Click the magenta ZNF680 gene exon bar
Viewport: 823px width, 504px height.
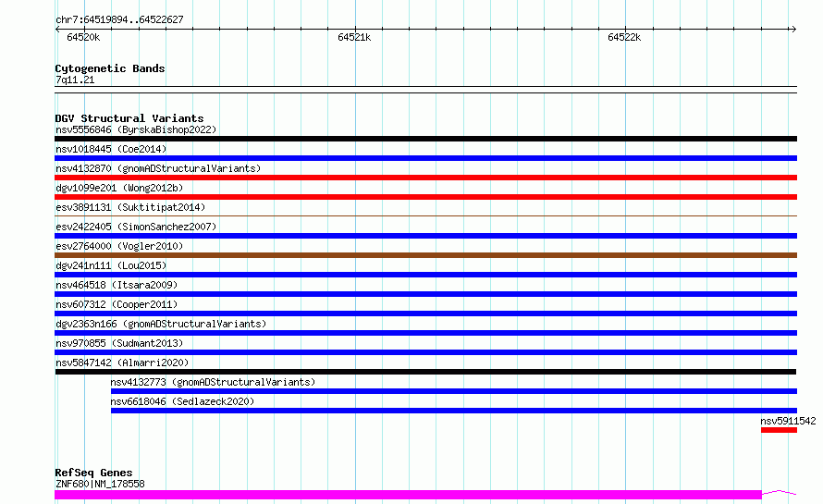408,495
